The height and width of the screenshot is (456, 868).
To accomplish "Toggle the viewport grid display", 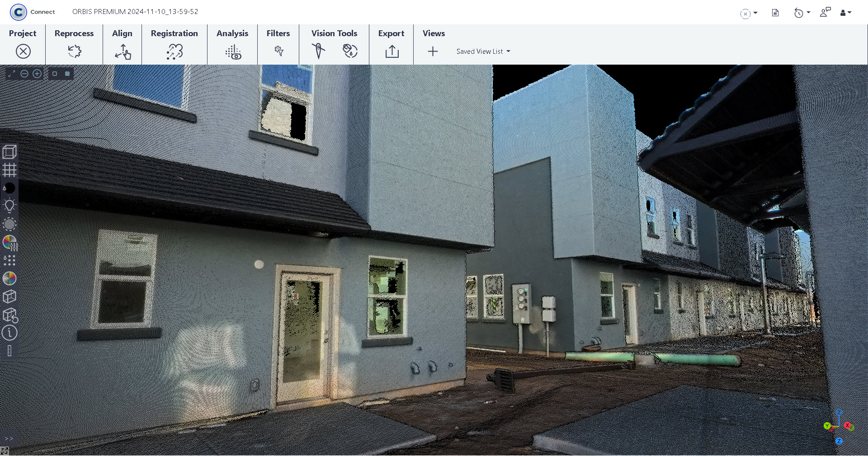I will [10, 170].
